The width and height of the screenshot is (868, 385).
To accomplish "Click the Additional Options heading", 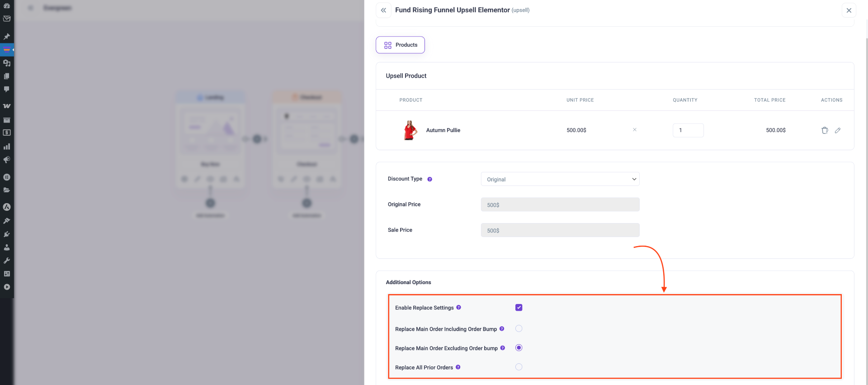I will click(x=408, y=282).
